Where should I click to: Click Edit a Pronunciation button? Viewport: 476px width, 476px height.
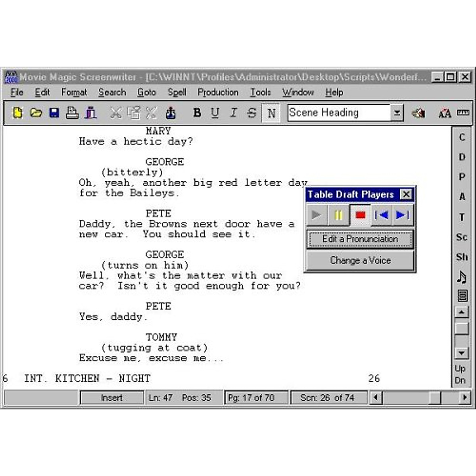(360, 239)
